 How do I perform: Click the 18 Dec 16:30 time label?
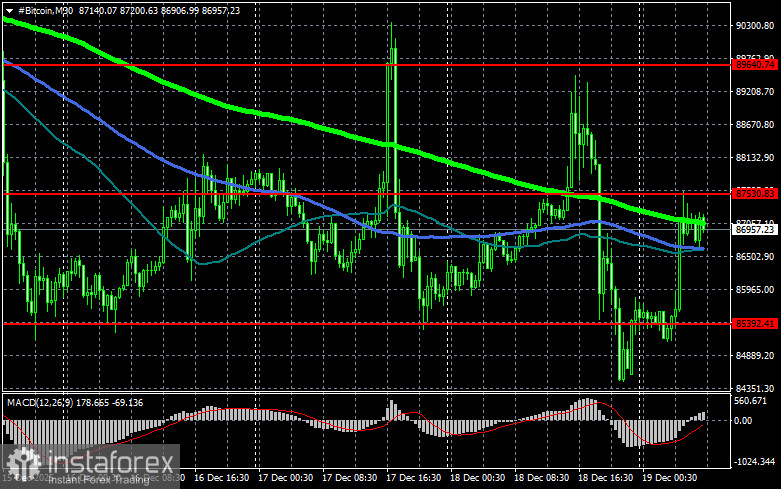click(x=606, y=478)
